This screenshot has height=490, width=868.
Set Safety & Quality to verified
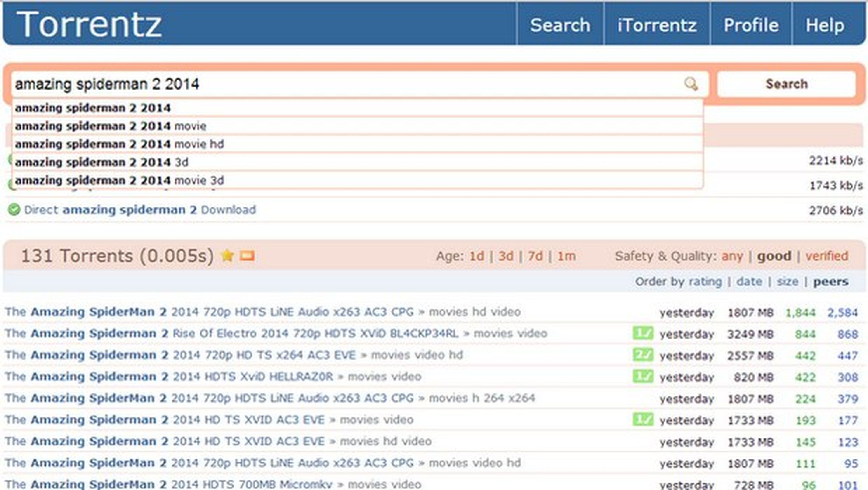pos(827,256)
